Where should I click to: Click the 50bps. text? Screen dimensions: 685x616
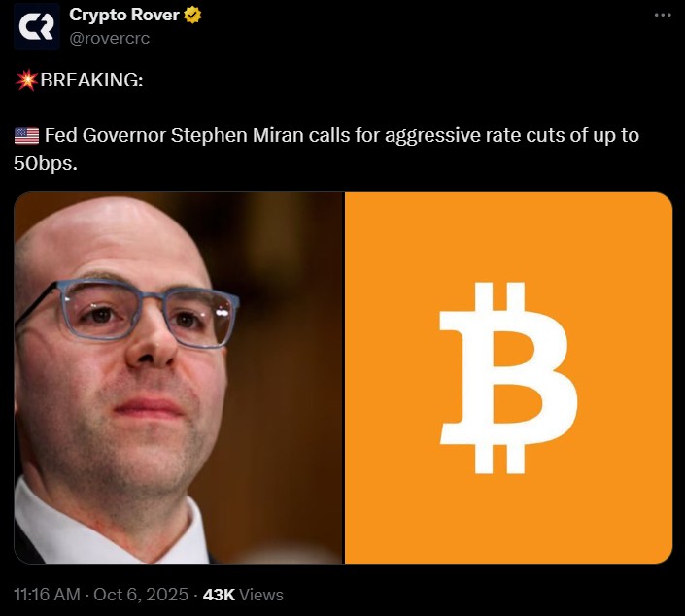[46, 163]
